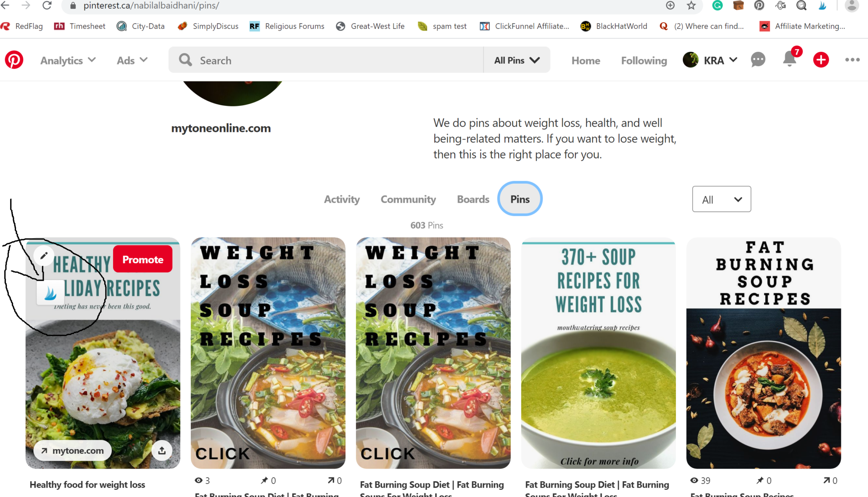Expand the KRA account dropdown

click(710, 60)
